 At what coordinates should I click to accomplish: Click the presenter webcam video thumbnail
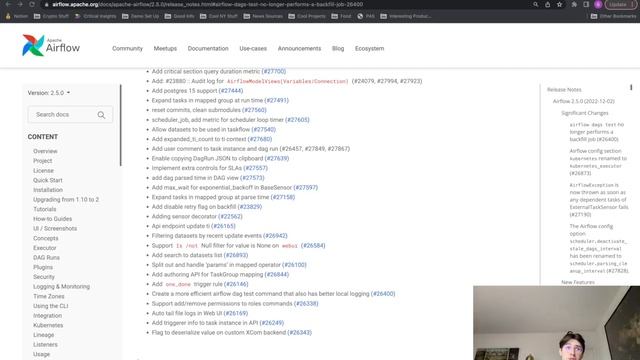[x=557, y=323]
